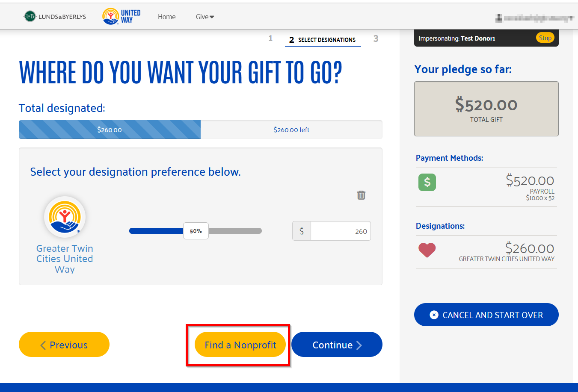The height and width of the screenshot is (392, 578).
Task: Select the red heart designation icon
Action: (427, 250)
